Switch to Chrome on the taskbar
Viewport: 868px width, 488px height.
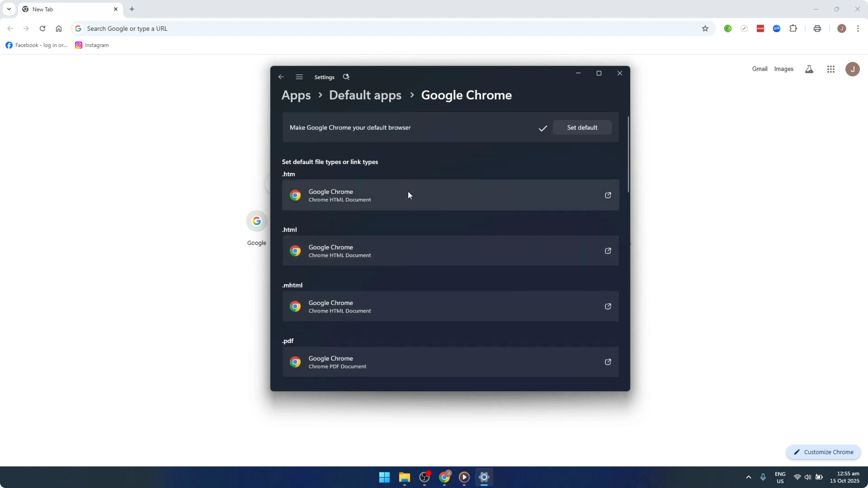coord(444,477)
